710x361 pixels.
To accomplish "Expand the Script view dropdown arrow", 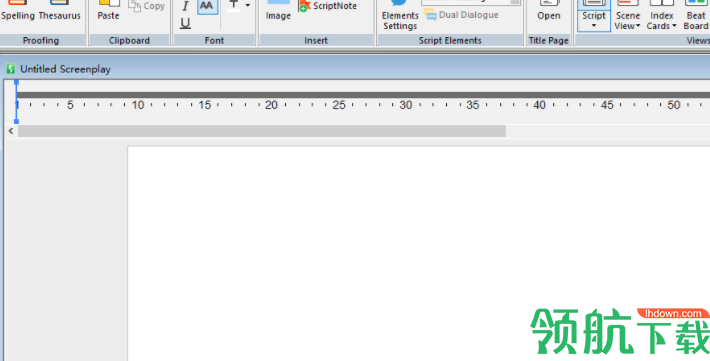I will click(594, 26).
